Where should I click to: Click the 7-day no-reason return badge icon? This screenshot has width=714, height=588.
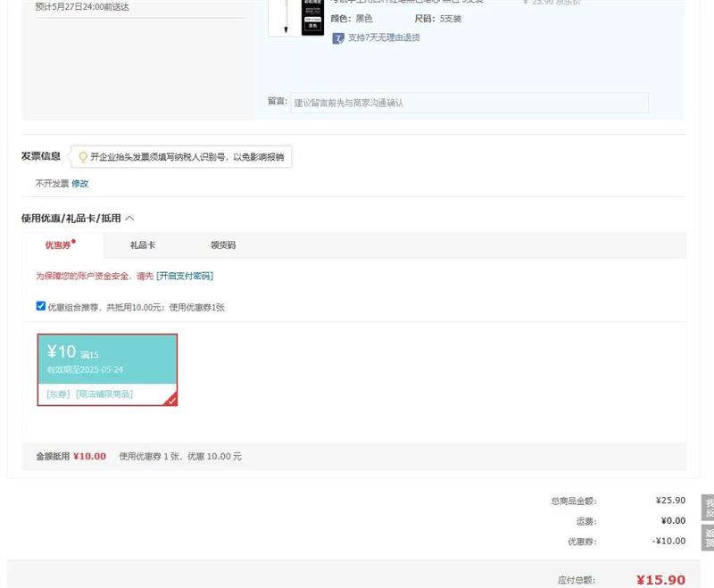coord(338,38)
